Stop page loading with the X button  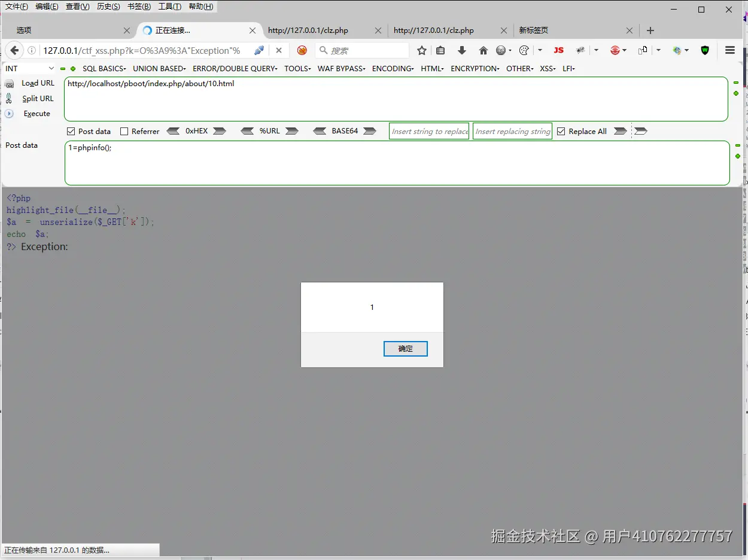[279, 50]
